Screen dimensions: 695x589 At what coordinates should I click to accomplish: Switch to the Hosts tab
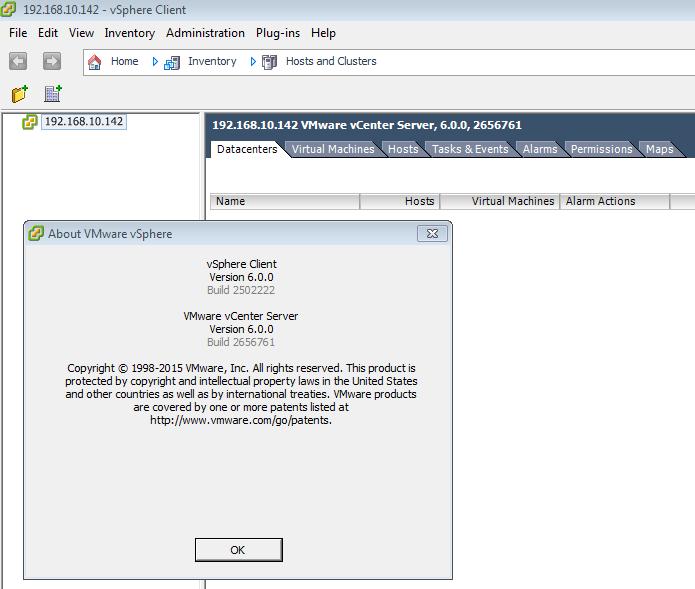(403, 149)
